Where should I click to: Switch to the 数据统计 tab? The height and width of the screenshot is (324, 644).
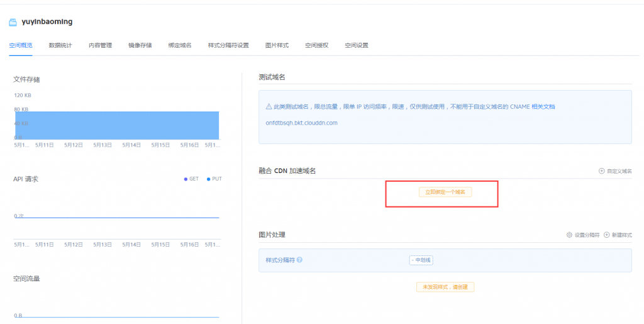[x=60, y=45]
